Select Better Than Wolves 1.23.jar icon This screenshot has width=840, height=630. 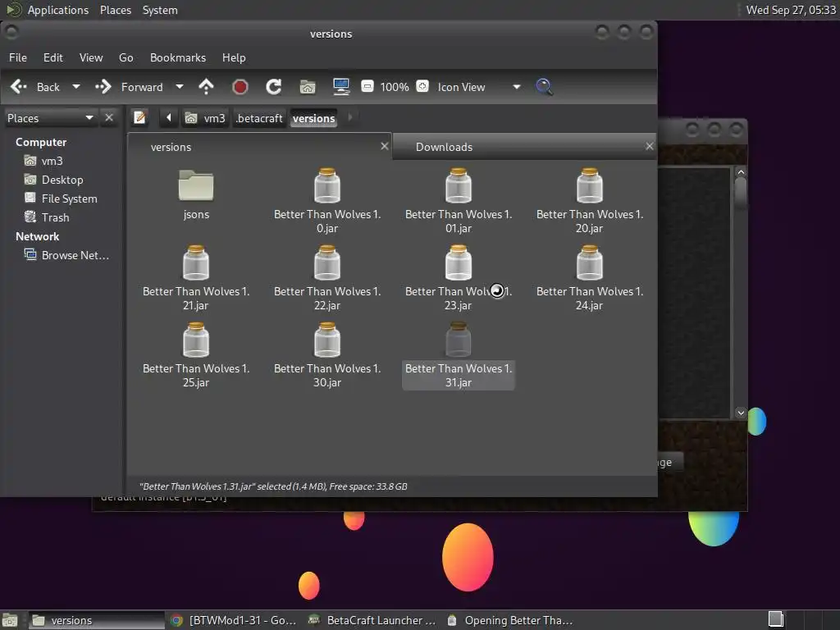click(x=459, y=262)
